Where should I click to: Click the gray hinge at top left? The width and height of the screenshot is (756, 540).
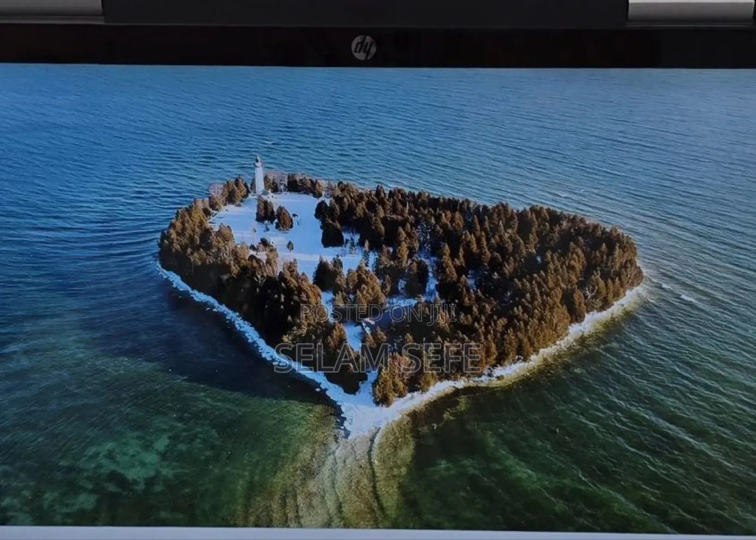pyautogui.click(x=51, y=10)
